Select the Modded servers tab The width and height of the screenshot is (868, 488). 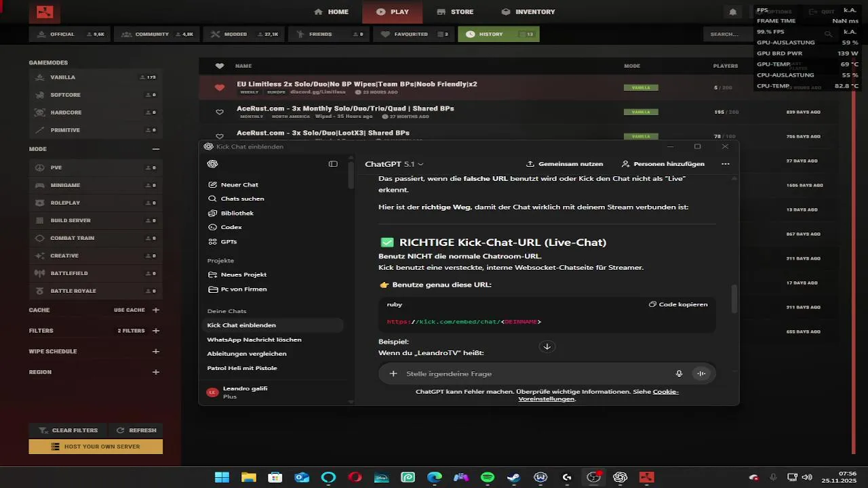(x=244, y=34)
